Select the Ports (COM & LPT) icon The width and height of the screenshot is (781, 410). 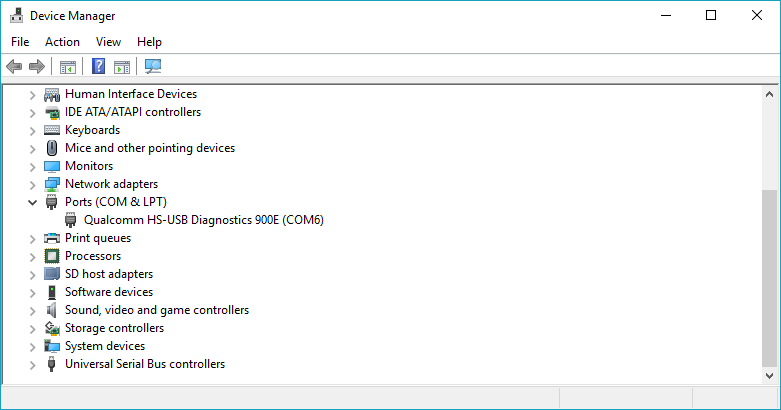(51, 202)
